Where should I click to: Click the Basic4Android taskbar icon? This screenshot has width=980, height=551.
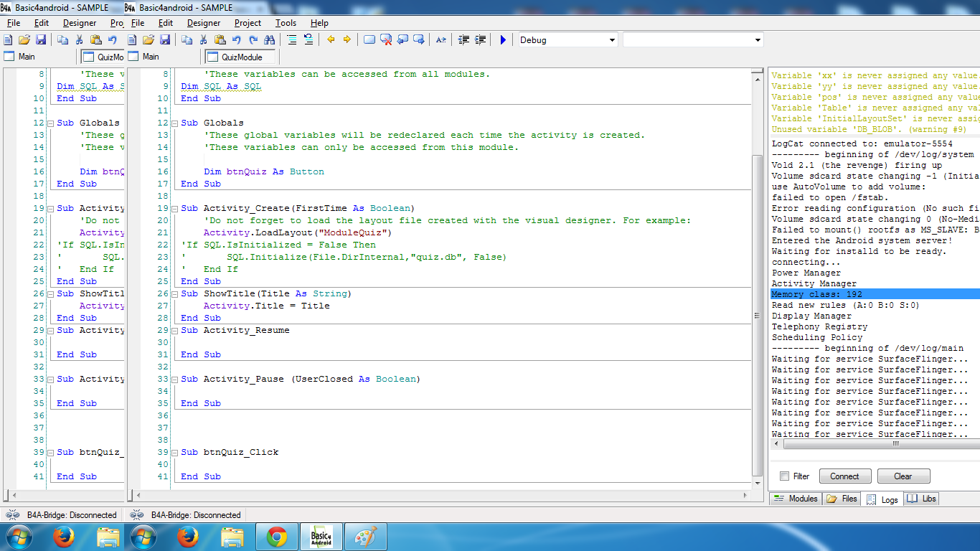tap(321, 537)
